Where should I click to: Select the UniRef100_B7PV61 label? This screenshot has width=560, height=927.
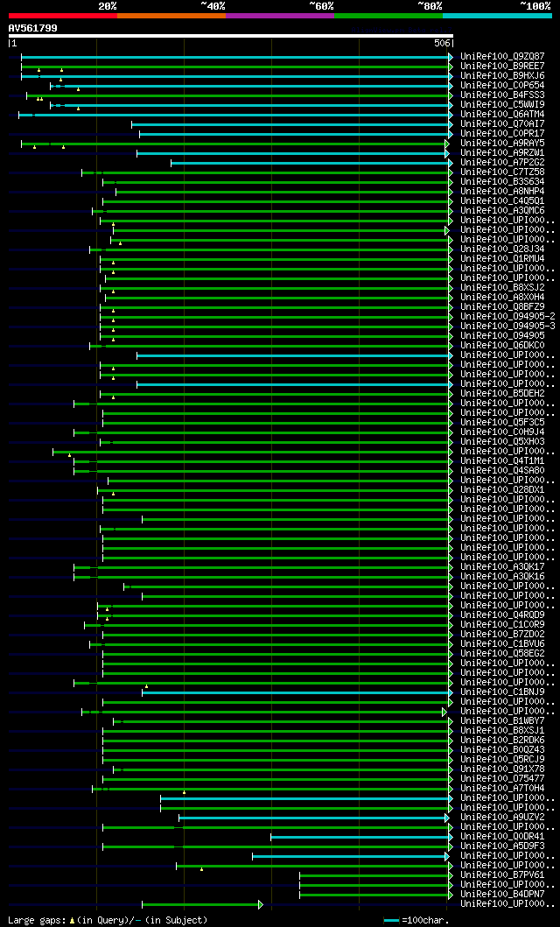(x=503, y=875)
